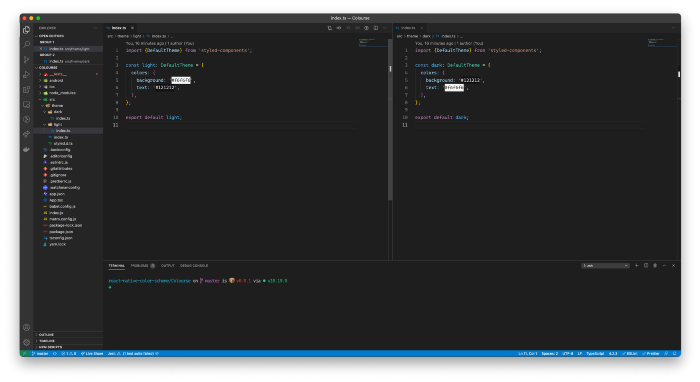Screen dimensions: 700x382
Task: Open right editor's more actions ellipsis
Action: tap(674, 28)
